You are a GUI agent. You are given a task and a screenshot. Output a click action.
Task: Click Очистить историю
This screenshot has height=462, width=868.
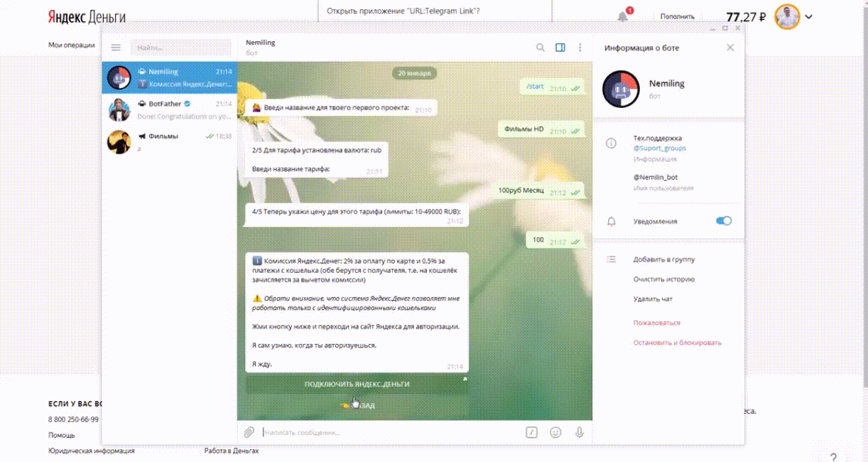664,279
